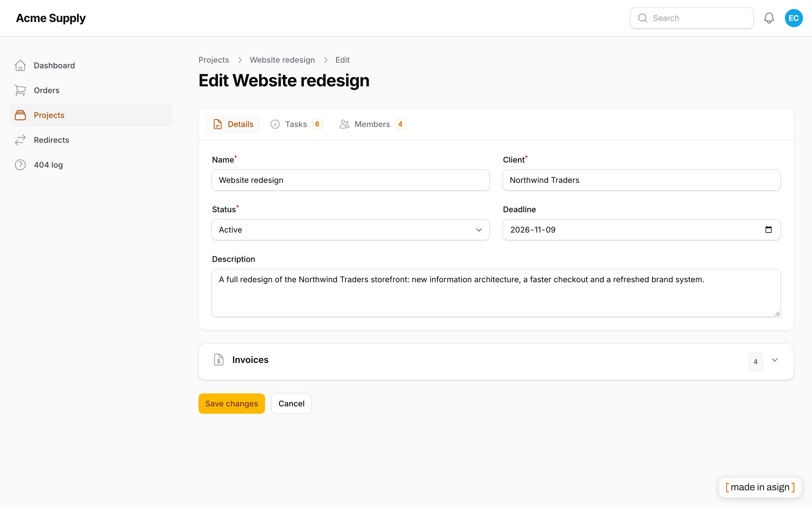Click the Edit breadcrumb item

click(342, 60)
